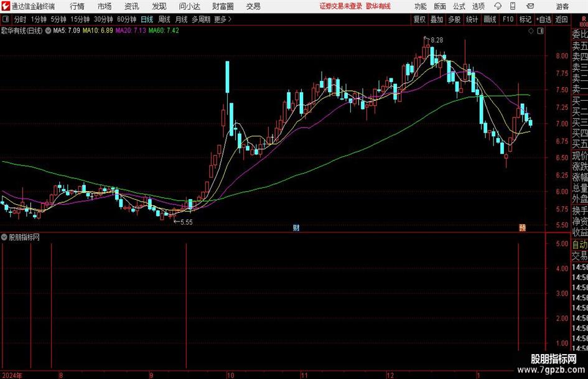This screenshot has height=379, width=588.
Task: Expand the 股朋指标网 indicator dropdown
Action: 4,237
